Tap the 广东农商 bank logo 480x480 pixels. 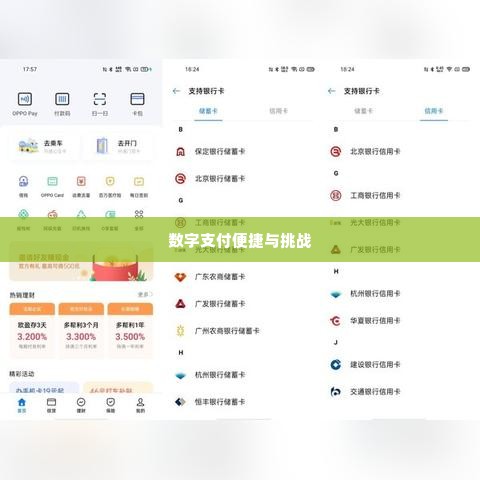pyautogui.click(x=180, y=277)
